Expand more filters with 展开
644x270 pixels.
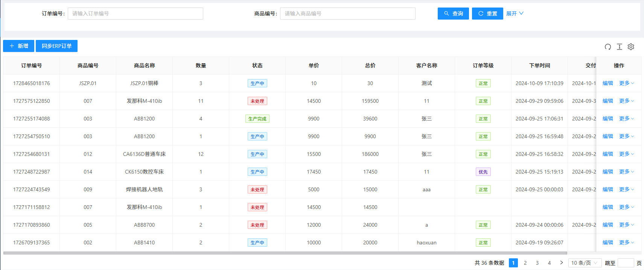point(515,14)
